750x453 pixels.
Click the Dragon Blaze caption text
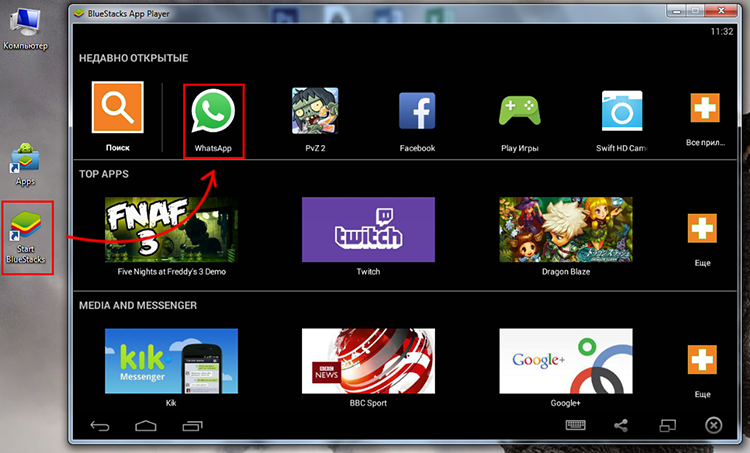point(566,272)
